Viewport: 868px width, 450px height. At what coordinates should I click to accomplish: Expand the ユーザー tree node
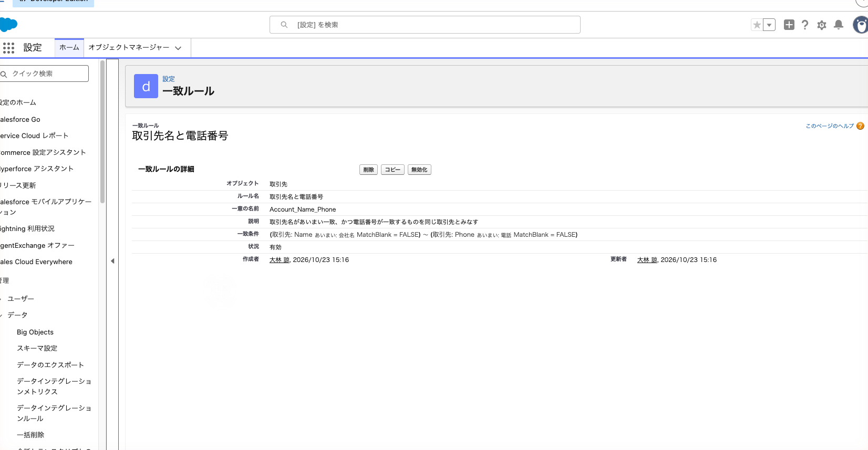[2, 299]
